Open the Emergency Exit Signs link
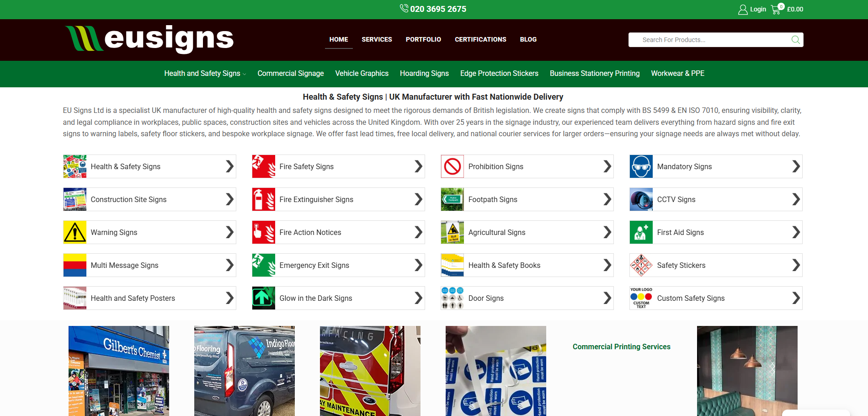The image size is (868, 416). click(314, 265)
